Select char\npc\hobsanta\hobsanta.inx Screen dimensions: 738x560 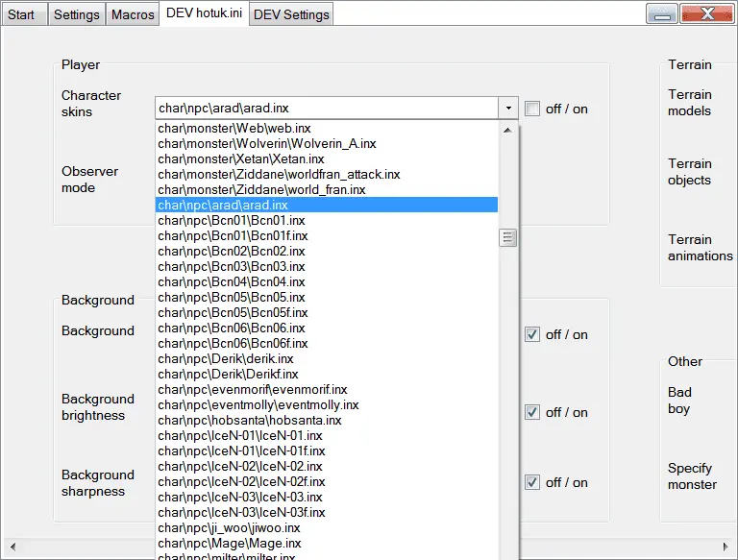(327, 420)
